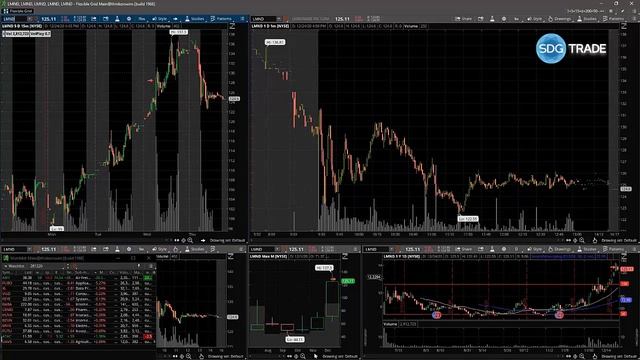Open Drawing set Default below 1m chart
The width and height of the screenshot is (640, 360).
[x=619, y=240]
